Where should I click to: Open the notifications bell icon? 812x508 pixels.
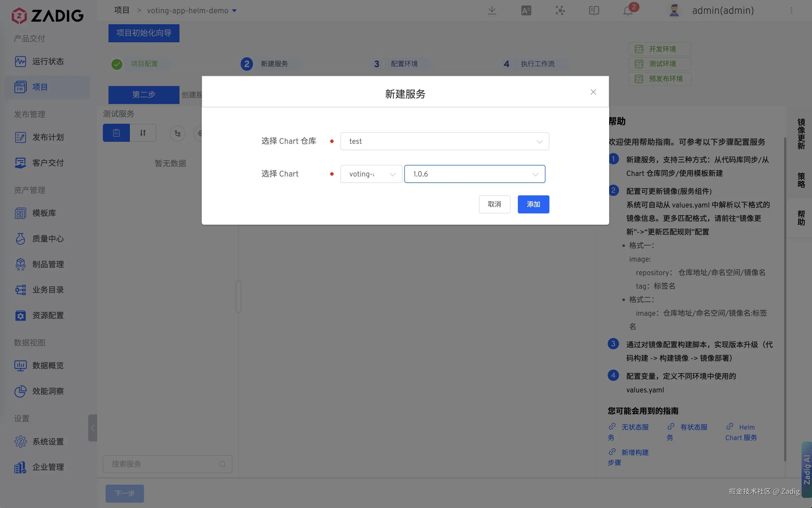tap(628, 10)
